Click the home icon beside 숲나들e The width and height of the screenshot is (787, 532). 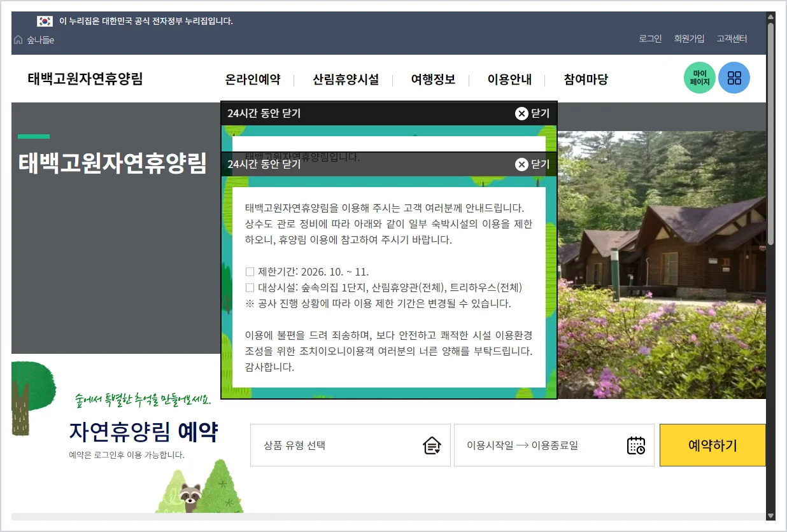click(18, 39)
